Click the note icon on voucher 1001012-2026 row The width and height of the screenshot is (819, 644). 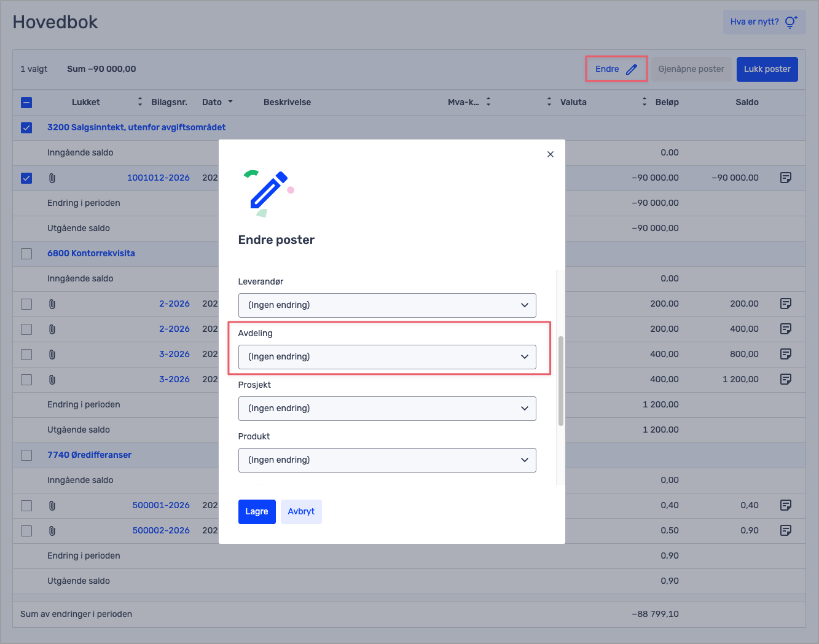point(785,178)
